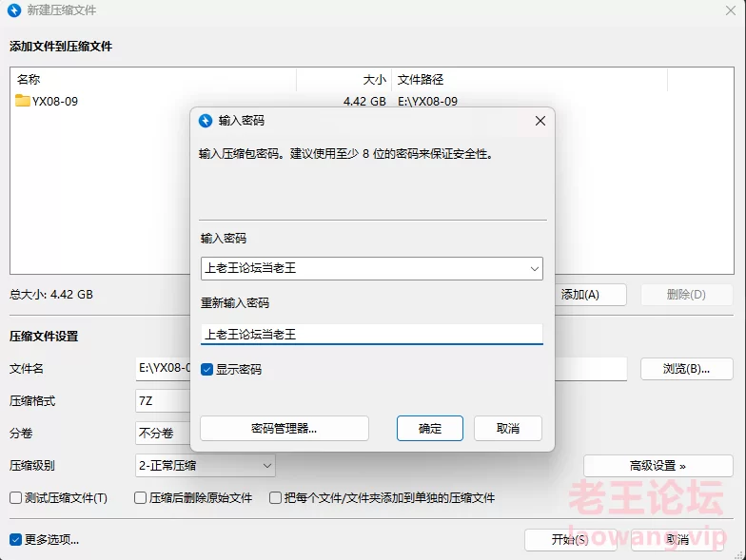The width and height of the screenshot is (746, 560).
Task: Click the app icon in 输入密码 dialog title
Action: (x=206, y=121)
